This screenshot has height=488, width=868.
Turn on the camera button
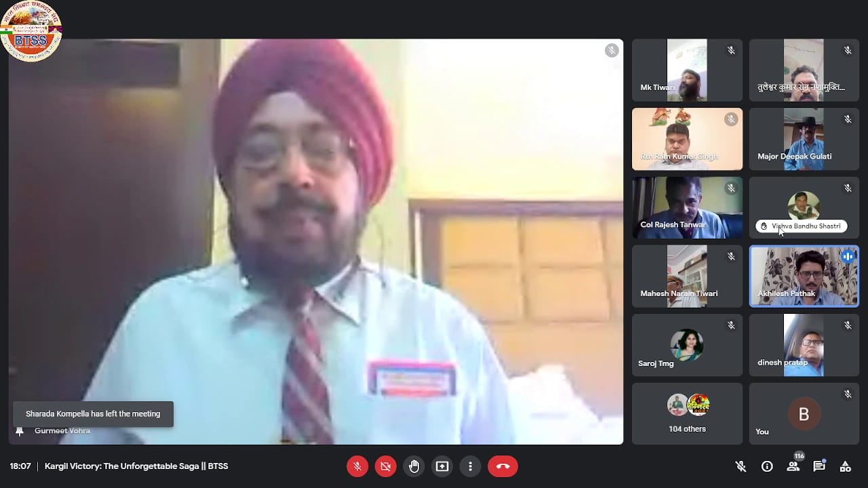coord(385,466)
